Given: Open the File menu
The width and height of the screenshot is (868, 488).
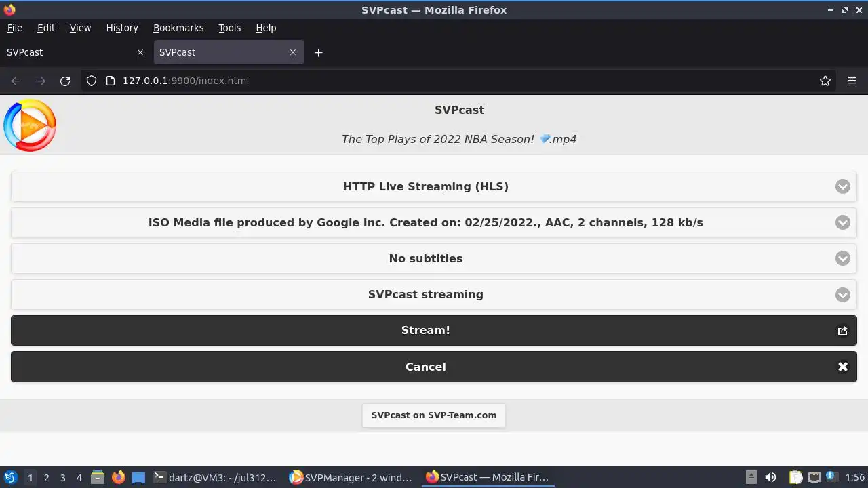Looking at the screenshot, I should [x=14, y=28].
